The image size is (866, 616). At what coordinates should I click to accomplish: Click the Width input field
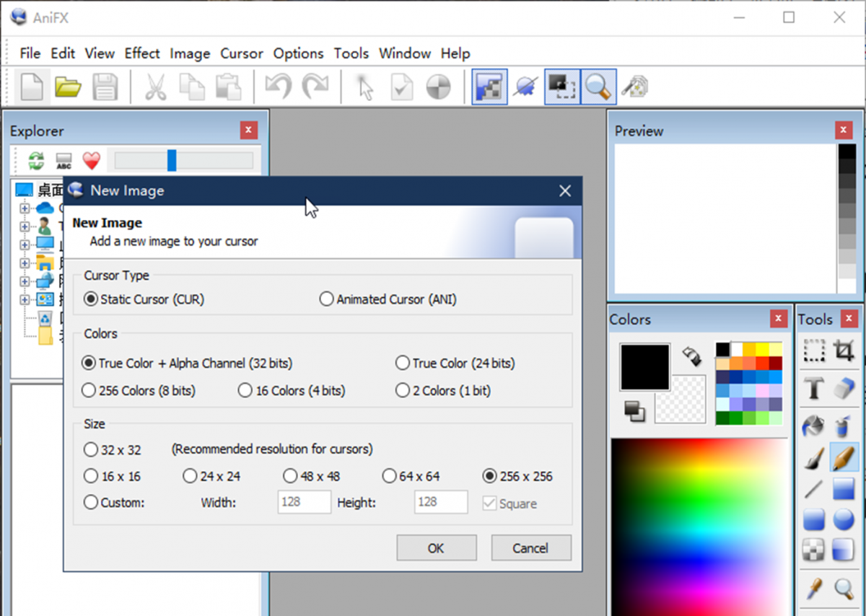305,502
